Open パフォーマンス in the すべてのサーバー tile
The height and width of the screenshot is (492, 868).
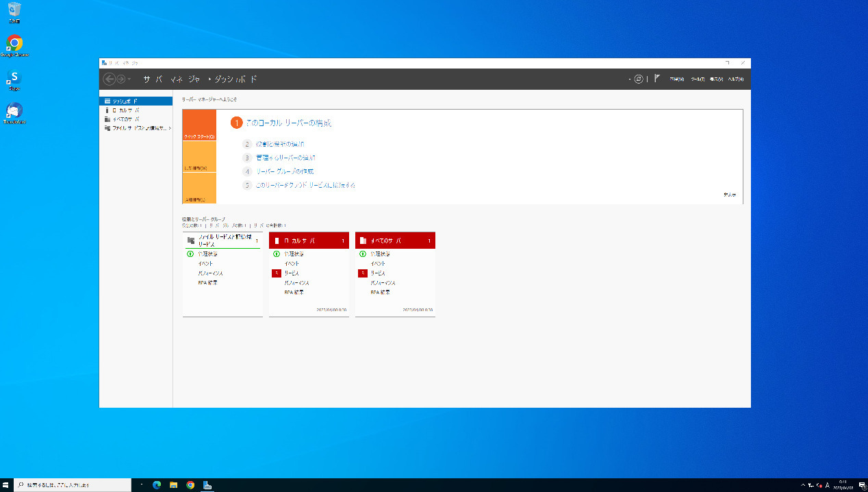pos(383,282)
